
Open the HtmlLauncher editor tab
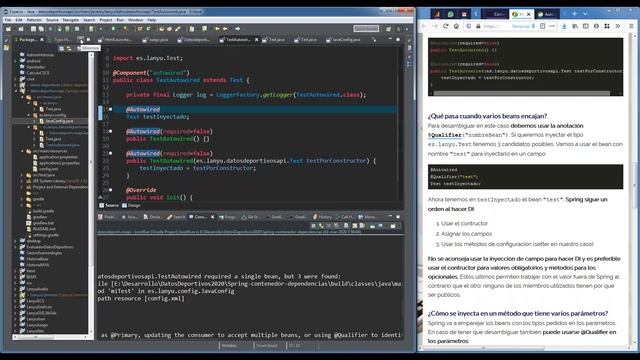[115, 40]
